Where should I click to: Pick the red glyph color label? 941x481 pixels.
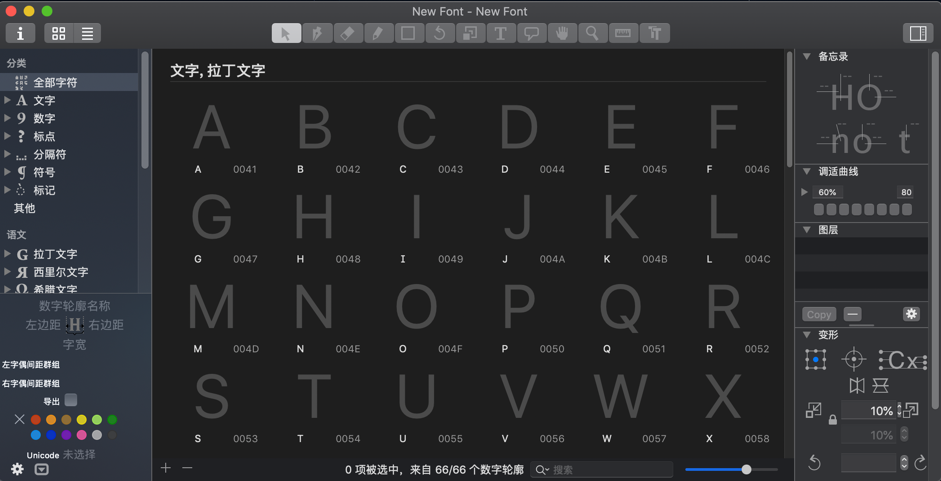tap(35, 419)
